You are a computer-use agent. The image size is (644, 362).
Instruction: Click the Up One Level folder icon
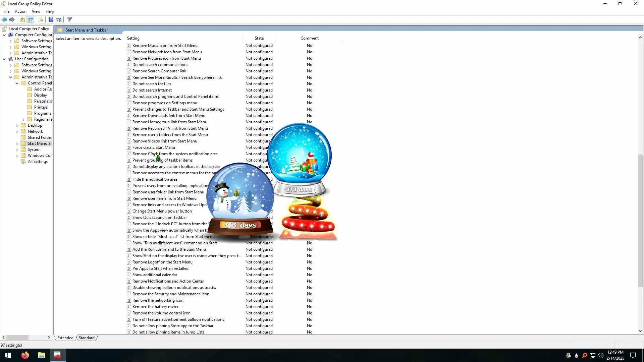[x=22, y=20]
